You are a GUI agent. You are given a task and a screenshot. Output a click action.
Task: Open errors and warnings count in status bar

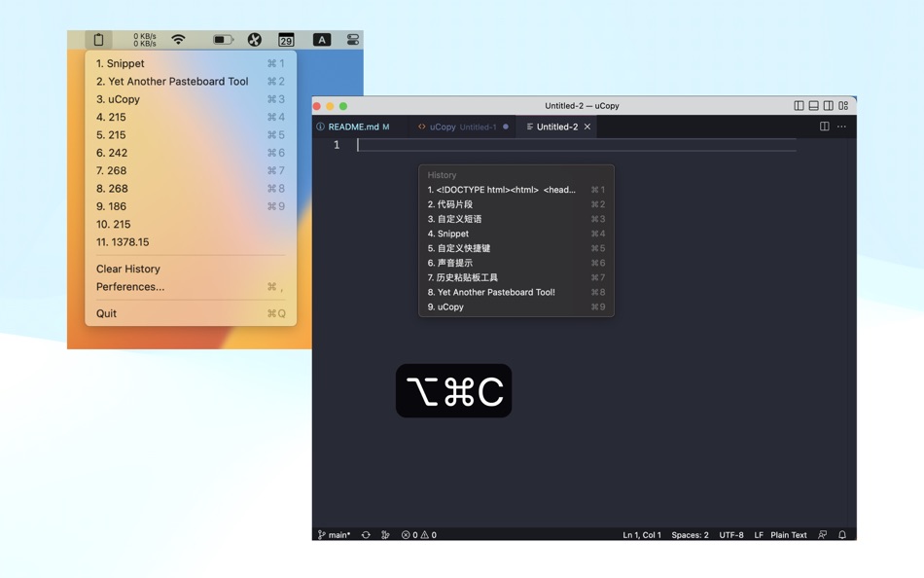(x=419, y=535)
